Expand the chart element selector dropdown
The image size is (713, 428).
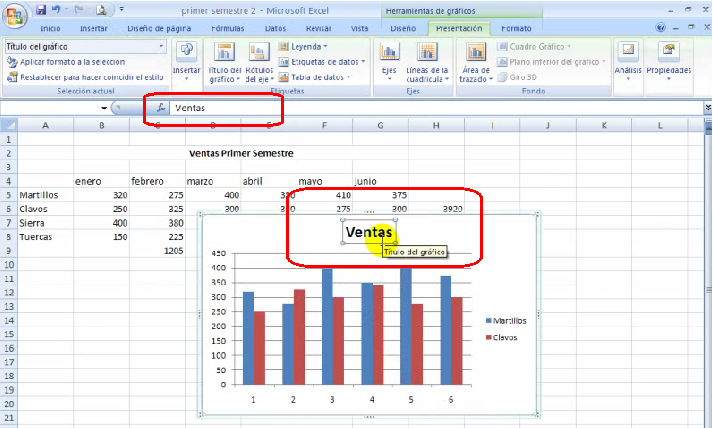click(161, 46)
